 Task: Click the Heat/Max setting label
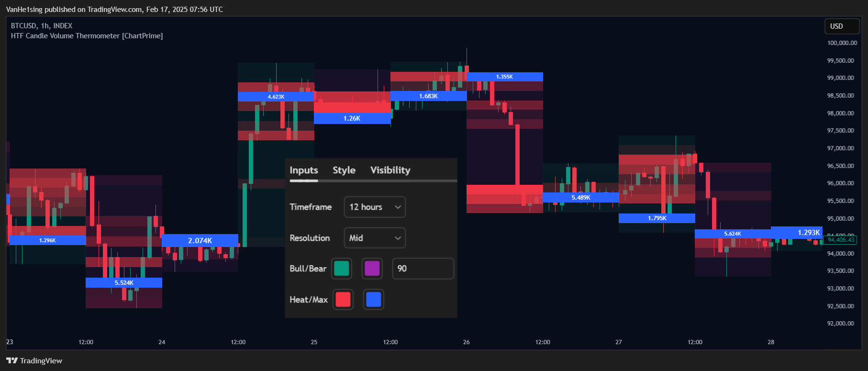point(309,300)
